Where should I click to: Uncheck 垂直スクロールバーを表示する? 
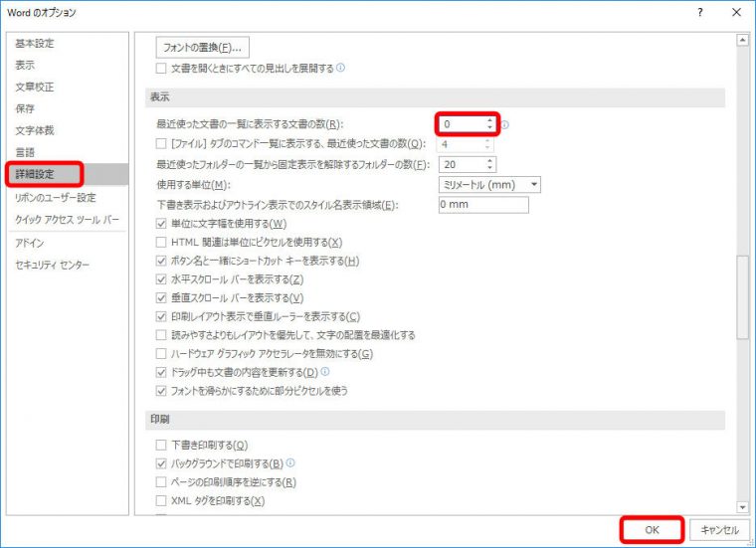[161, 297]
